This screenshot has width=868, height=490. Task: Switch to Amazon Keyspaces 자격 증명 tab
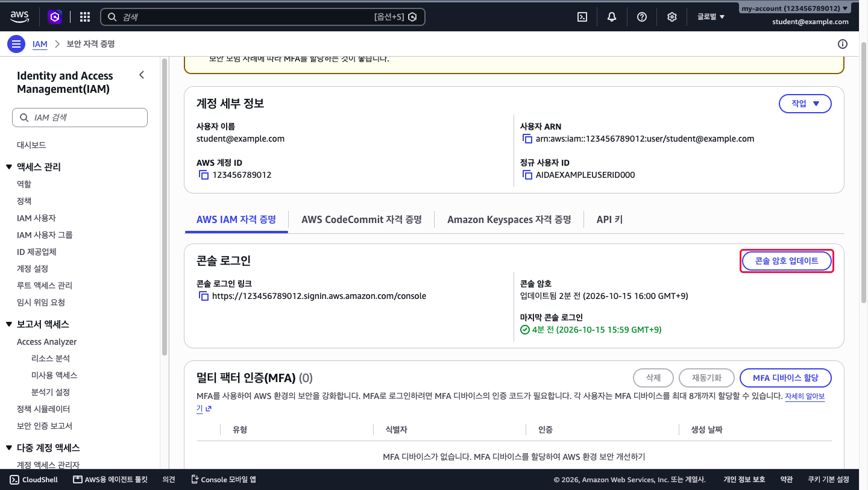tap(509, 219)
